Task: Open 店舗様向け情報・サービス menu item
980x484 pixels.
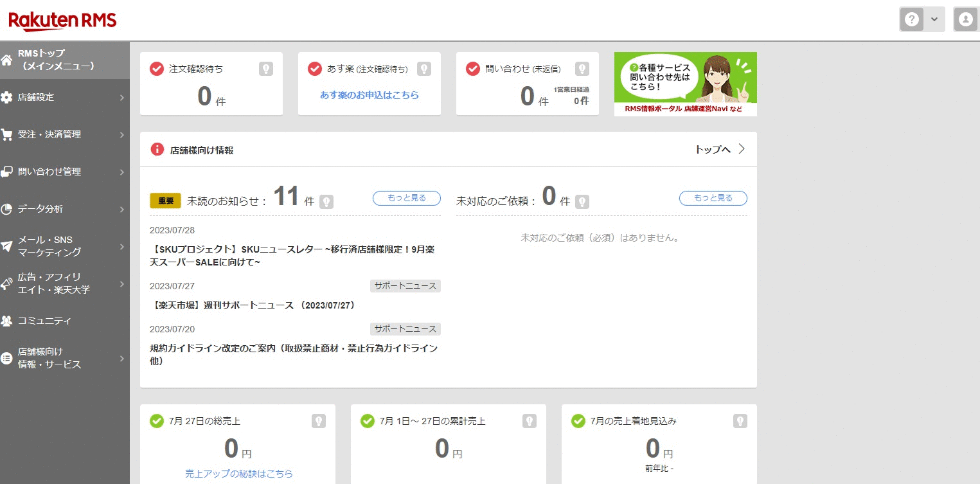Action: pos(65,359)
